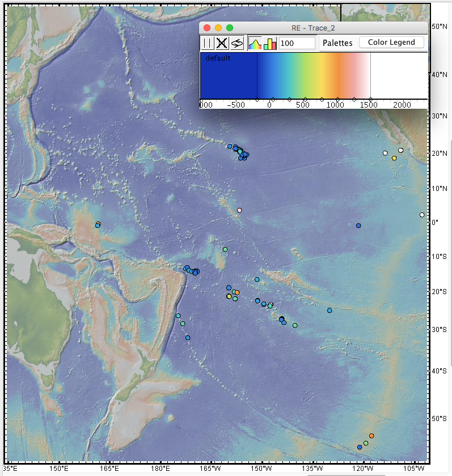Select the pink data point north of equator

click(x=239, y=210)
